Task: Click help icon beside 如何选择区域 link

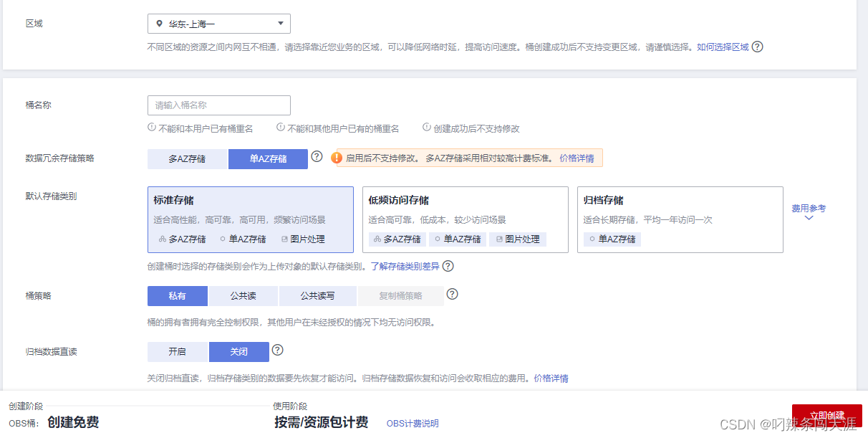Action: [758, 47]
